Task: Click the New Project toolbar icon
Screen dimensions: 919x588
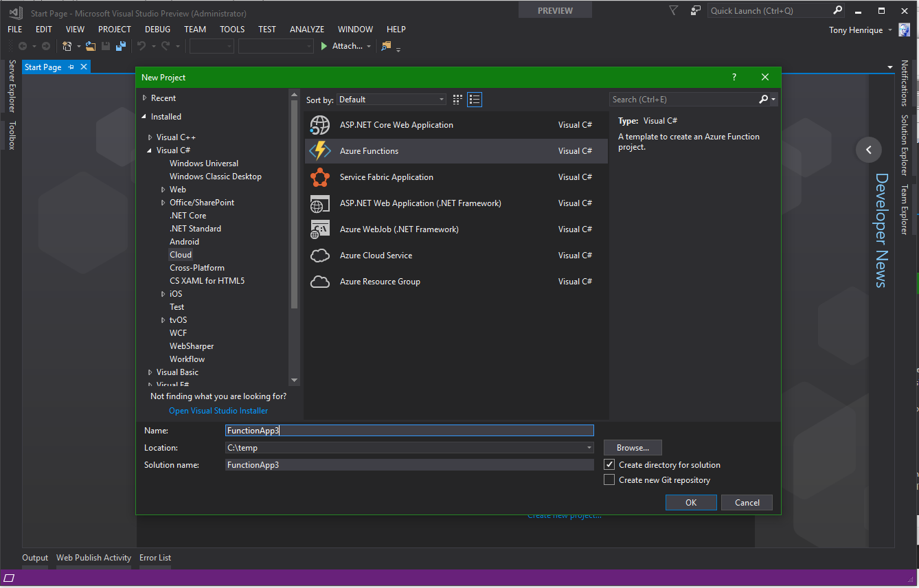Action: coord(67,46)
